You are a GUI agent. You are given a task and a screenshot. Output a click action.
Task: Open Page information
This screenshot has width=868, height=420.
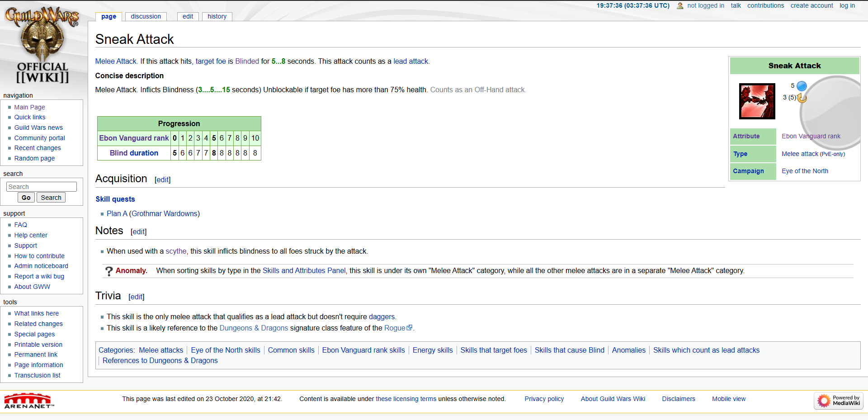point(38,365)
